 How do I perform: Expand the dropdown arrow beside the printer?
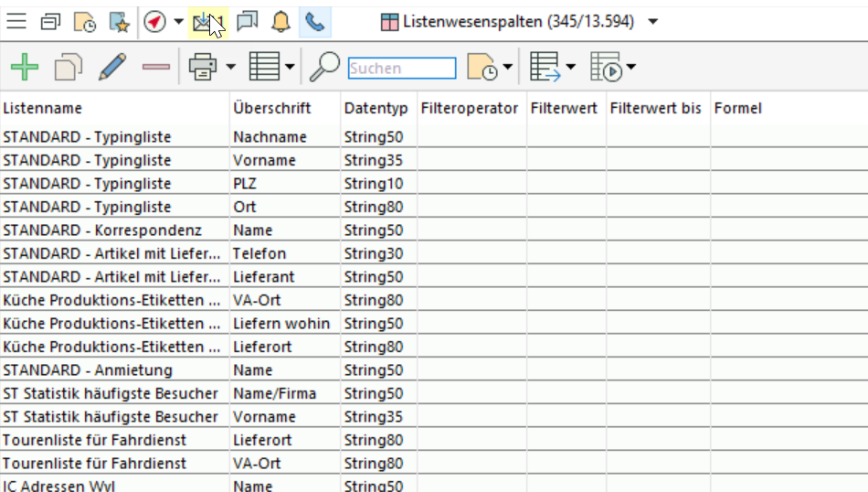coord(230,67)
